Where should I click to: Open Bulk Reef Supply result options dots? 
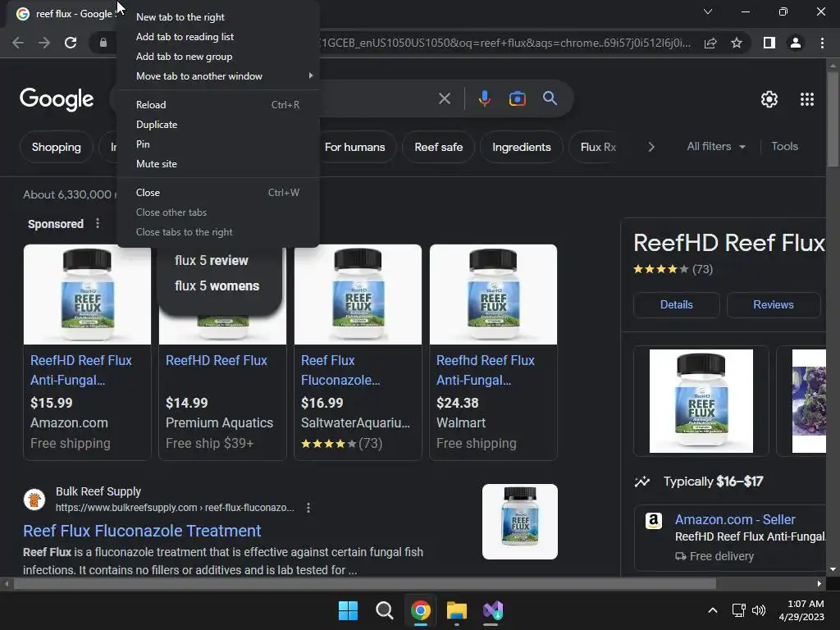pyautogui.click(x=308, y=508)
